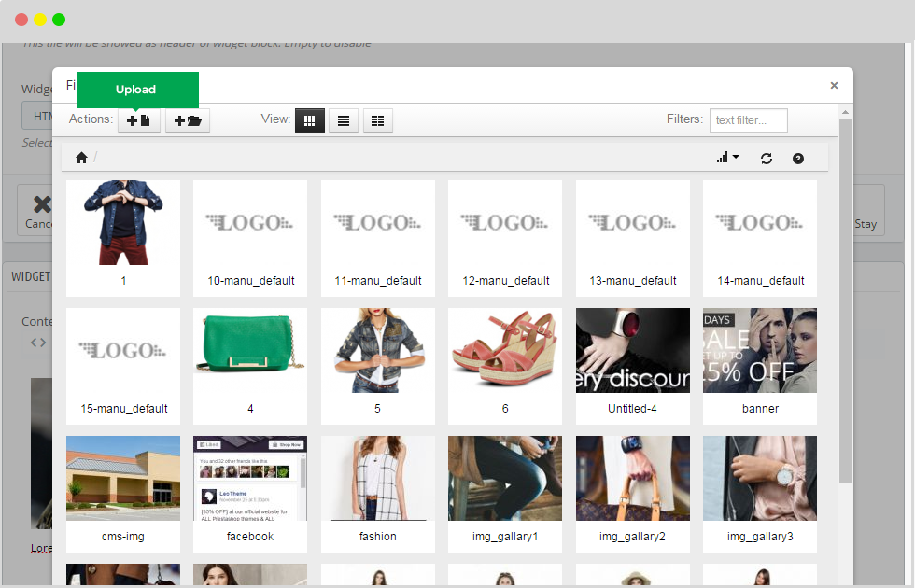This screenshot has width=915, height=588.
Task: Select the img_gallary2 thumbnail
Action: [633, 478]
